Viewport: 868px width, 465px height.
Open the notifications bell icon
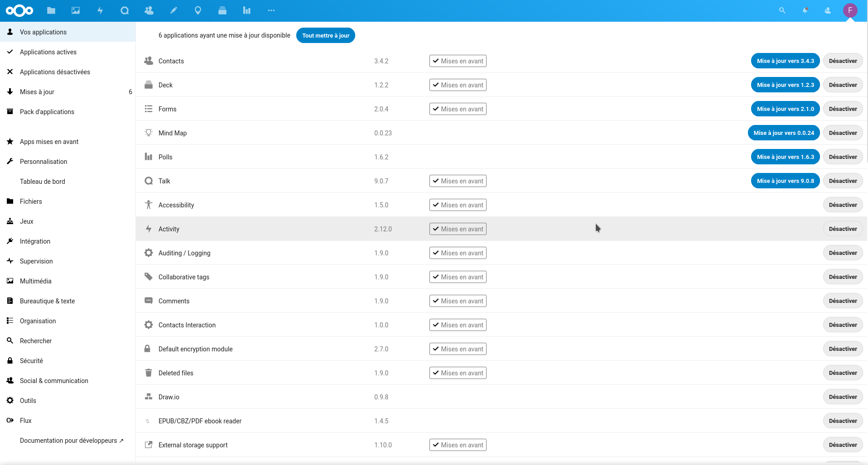pos(805,10)
